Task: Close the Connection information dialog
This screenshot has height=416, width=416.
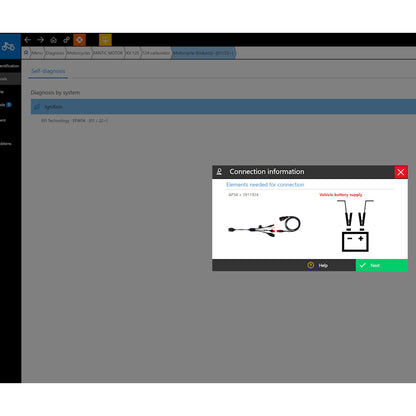Action: tap(401, 172)
